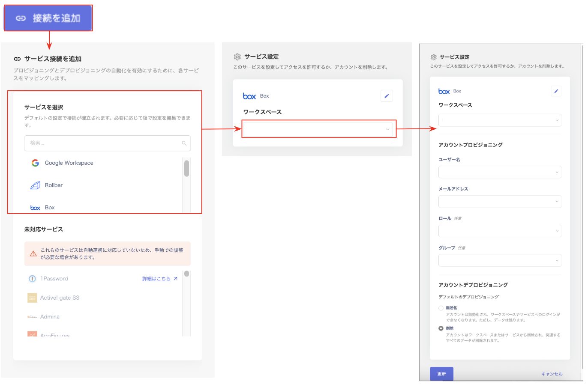Click gear icon in right サービス設定 panel
588x387 pixels.
point(434,57)
